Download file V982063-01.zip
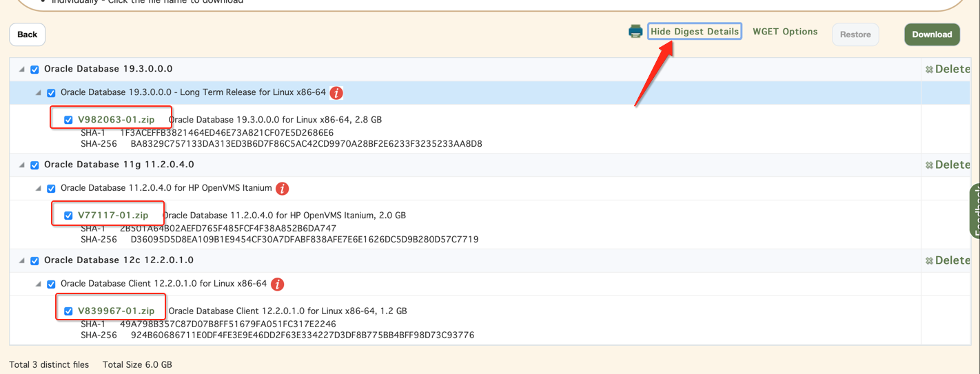This screenshot has width=980, height=374. pyautogui.click(x=116, y=120)
